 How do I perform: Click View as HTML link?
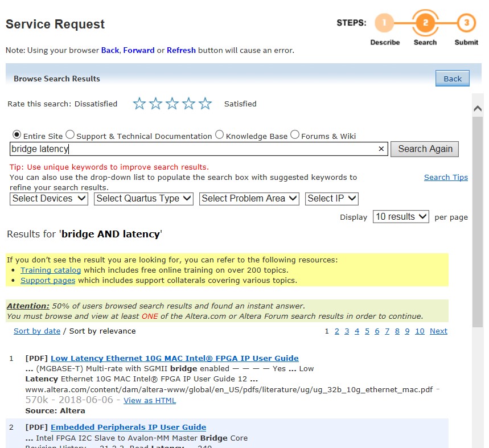(x=150, y=400)
